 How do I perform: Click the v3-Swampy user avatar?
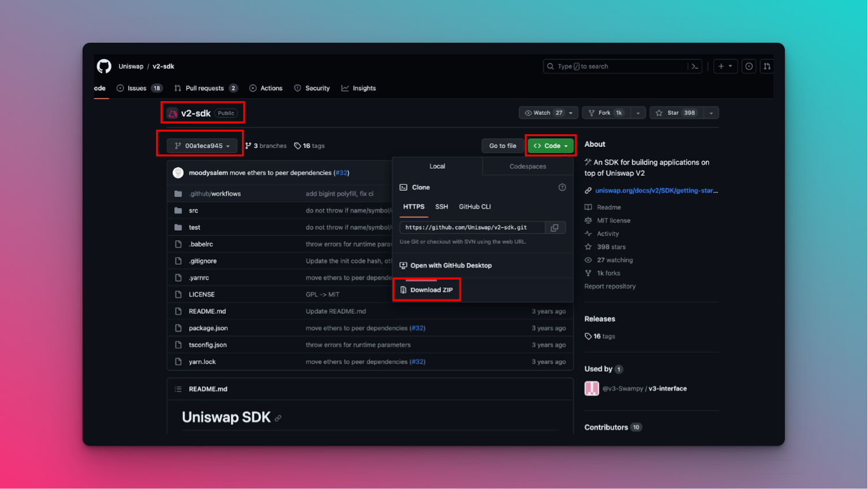pyautogui.click(x=591, y=388)
